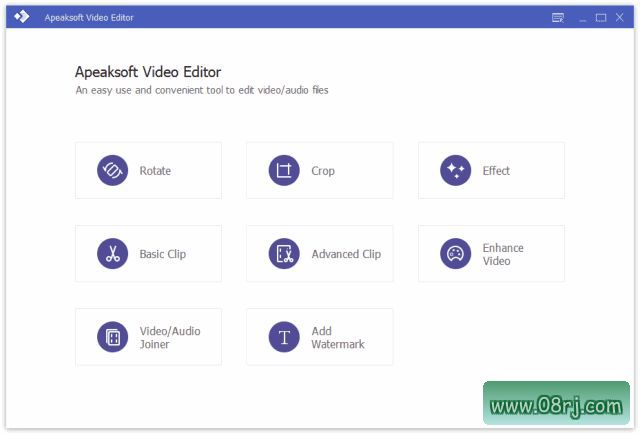Screen dimensions: 640x435
Task: Click the Advanced Clip film-scissors icon
Action: coord(284,253)
